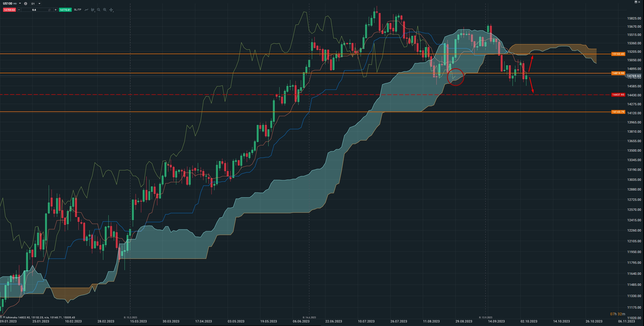Select the line chart type icon
Image resolution: width=644 pixels, height=326 pixels.
[86, 10]
